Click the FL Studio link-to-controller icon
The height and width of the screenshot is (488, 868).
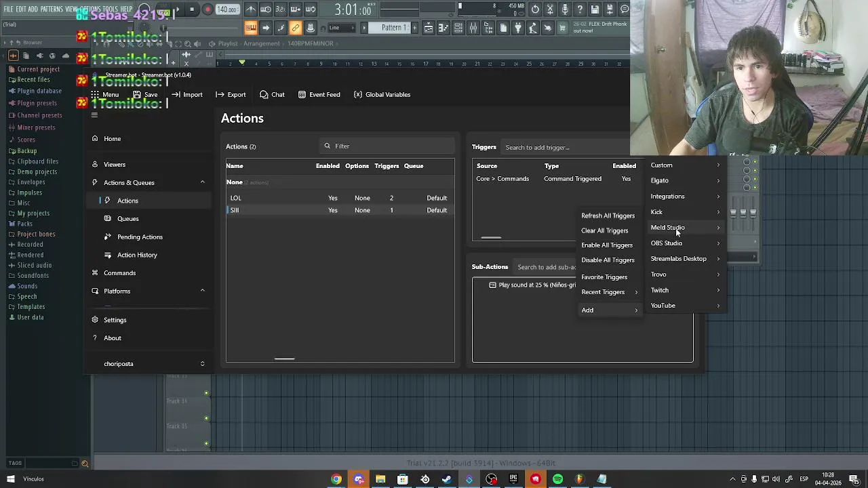click(x=295, y=28)
